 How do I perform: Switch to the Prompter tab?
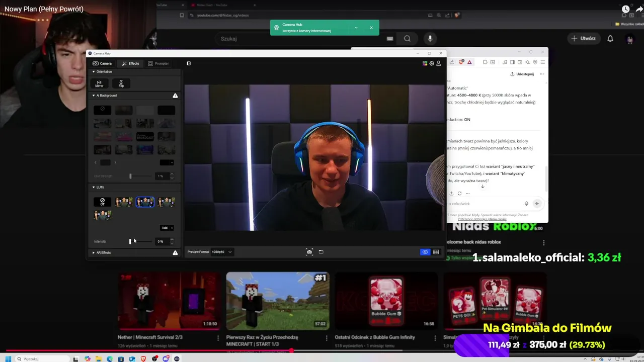click(158, 63)
